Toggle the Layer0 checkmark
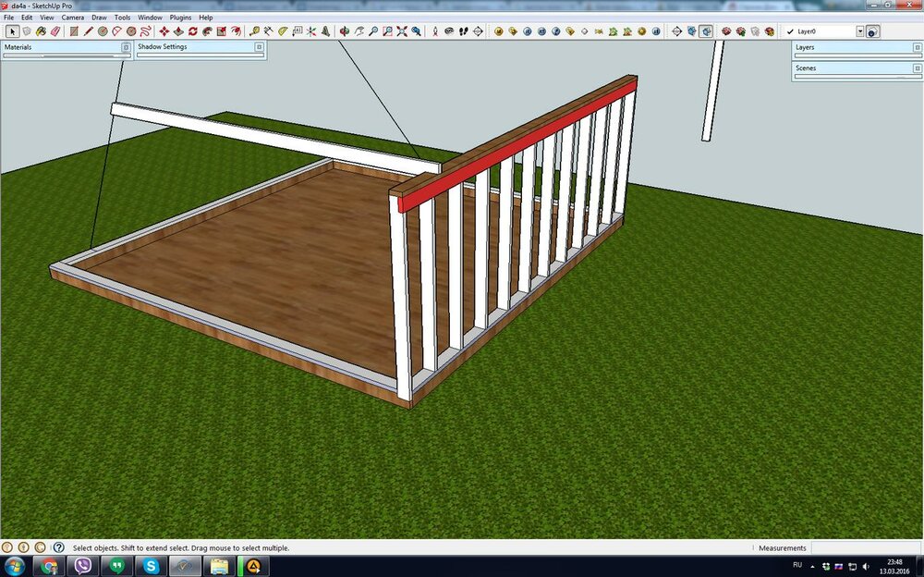This screenshot has height=577, width=924. pyautogui.click(x=790, y=31)
